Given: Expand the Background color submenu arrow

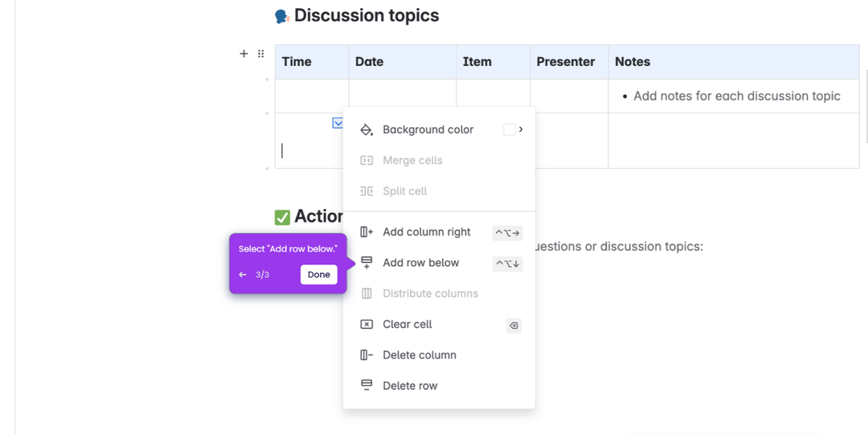Looking at the screenshot, I should pyautogui.click(x=521, y=129).
